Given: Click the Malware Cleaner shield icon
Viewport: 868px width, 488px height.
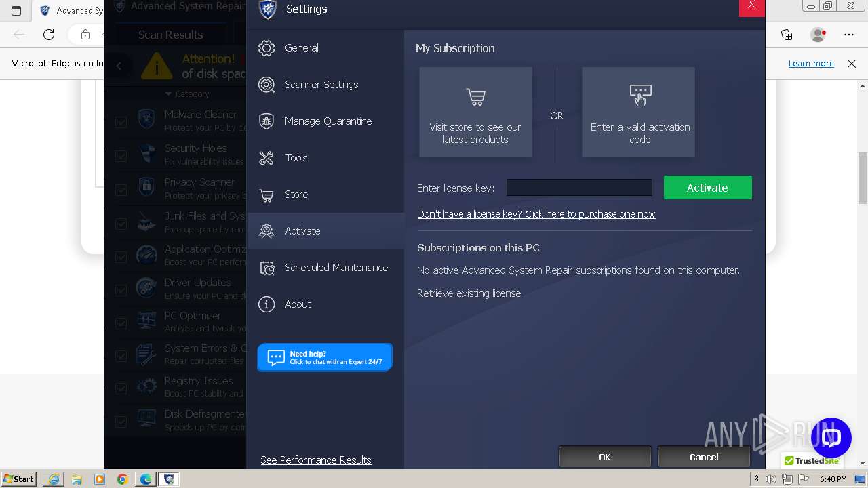Looking at the screenshot, I should click(x=146, y=120).
